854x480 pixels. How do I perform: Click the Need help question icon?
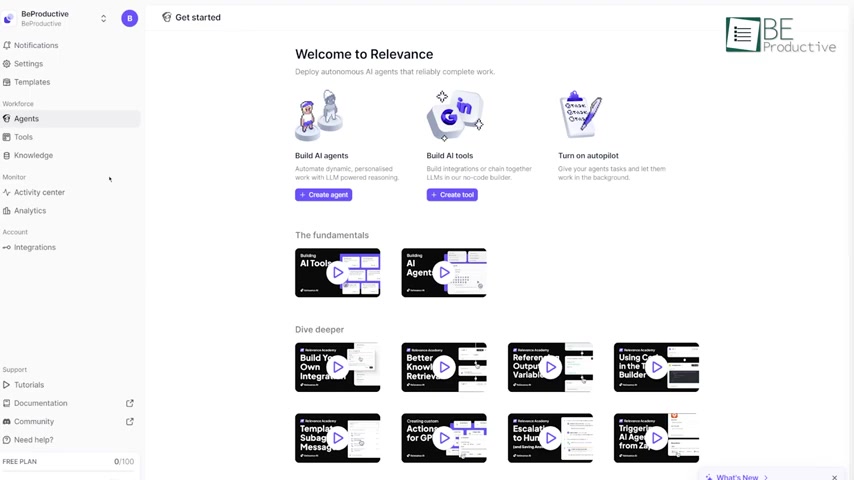pyautogui.click(x=7, y=440)
